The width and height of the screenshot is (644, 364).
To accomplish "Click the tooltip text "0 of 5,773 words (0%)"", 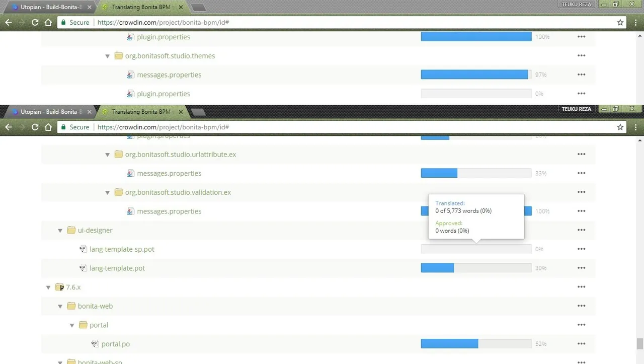I will (463, 211).
